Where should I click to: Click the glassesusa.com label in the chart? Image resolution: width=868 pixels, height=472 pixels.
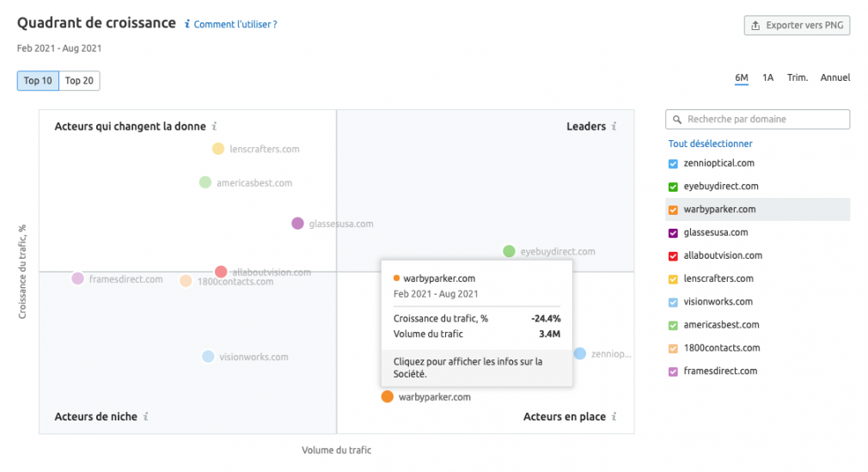341,224
